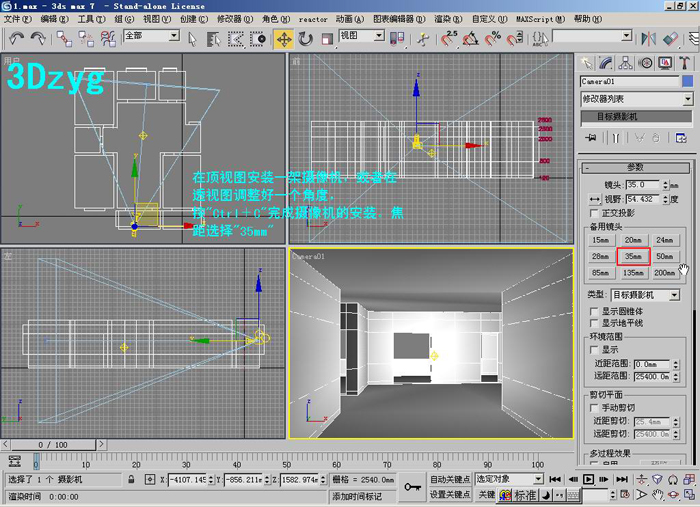700x507 pixels.
Task: Click the 15mm stock lens button
Action: (x=600, y=240)
